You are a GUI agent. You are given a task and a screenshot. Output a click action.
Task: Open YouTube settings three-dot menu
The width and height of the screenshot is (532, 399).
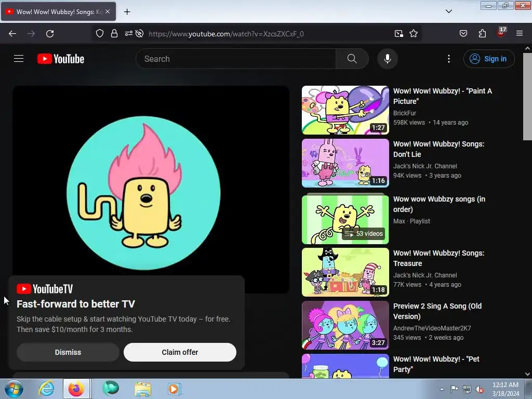coord(448,59)
